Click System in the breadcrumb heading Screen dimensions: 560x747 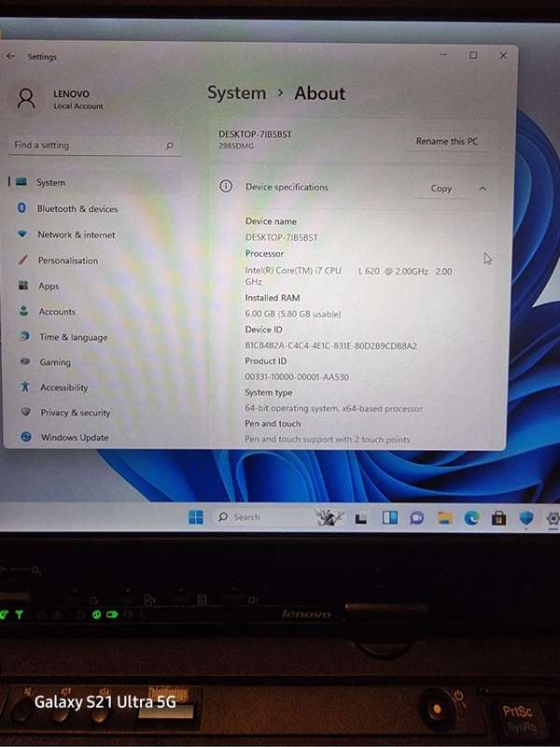(x=237, y=92)
